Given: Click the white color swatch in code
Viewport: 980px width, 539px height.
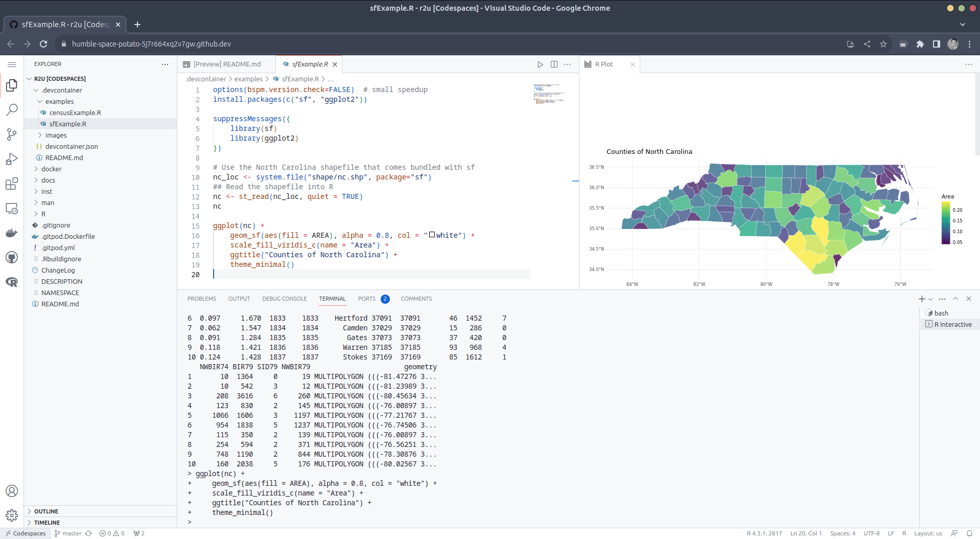Looking at the screenshot, I should point(432,235).
